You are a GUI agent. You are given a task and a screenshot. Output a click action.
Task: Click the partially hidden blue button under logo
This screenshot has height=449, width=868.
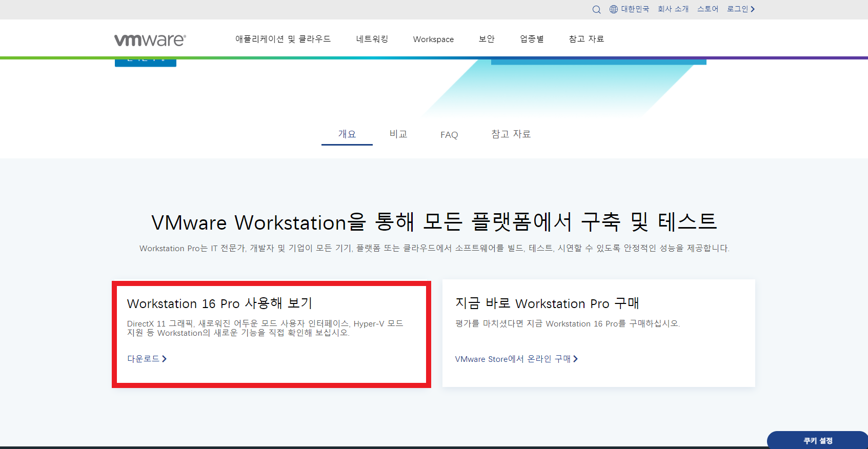pos(146,63)
